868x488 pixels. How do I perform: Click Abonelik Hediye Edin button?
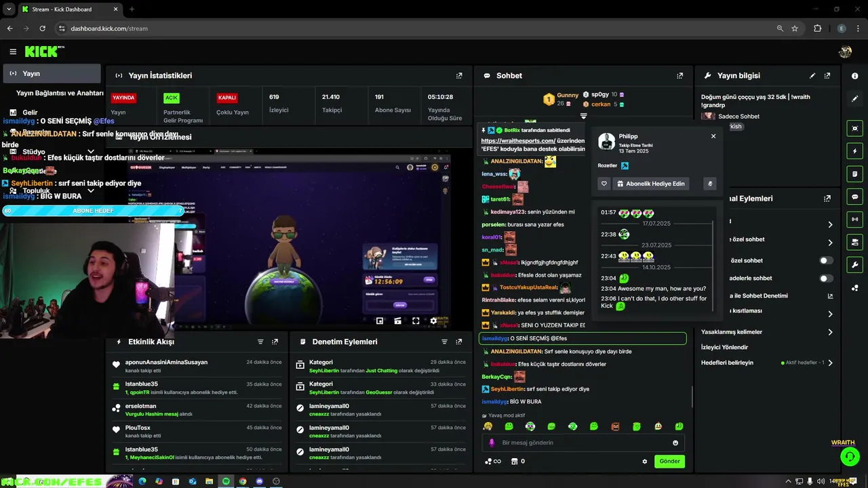pos(651,184)
